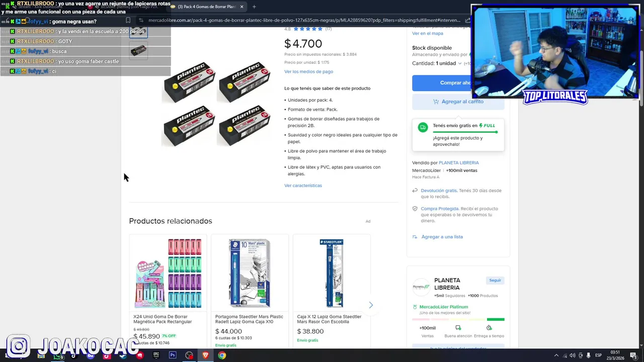Click Ad label above related products
Viewport: 644px width, 362px height.
coord(368,221)
